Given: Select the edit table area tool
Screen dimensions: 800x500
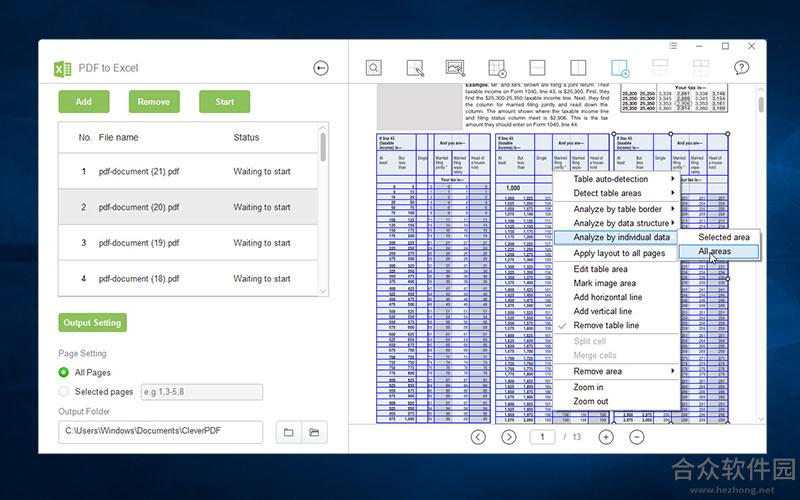Looking at the screenshot, I should pos(415,68).
